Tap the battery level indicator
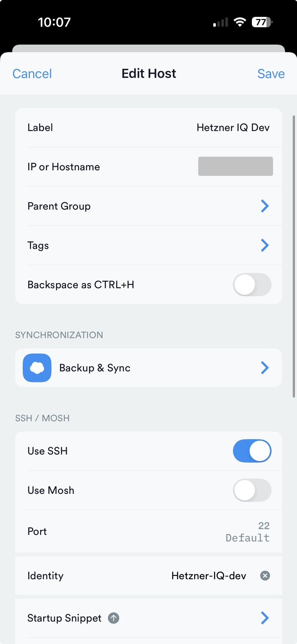The height and width of the screenshot is (644, 297). (262, 22)
